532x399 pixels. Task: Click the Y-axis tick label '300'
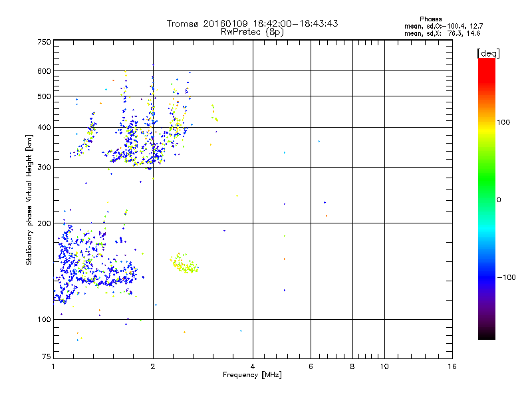coord(44,168)
